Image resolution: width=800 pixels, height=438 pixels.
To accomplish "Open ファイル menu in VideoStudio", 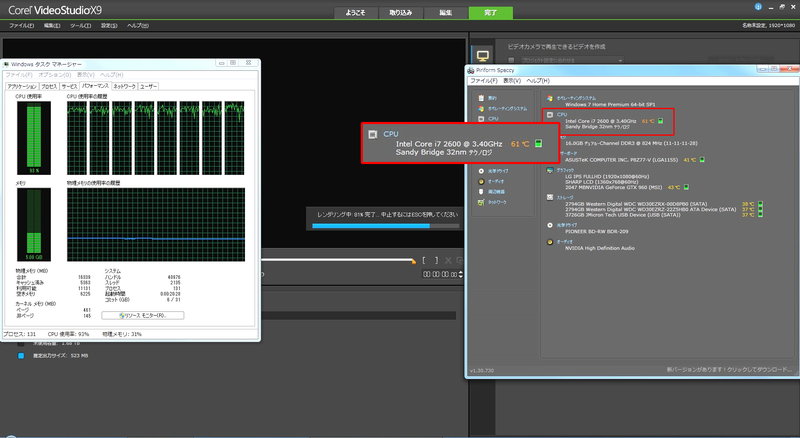I will click(21, 26).
